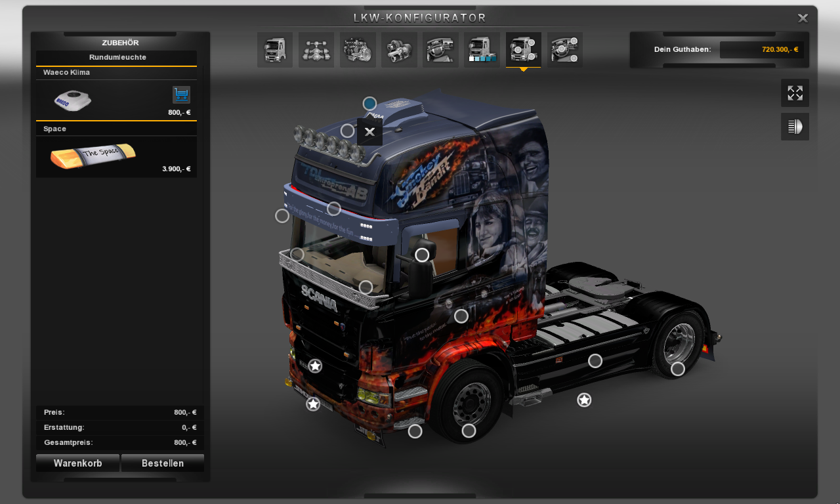
Task: Click the "3.900,- €" Space price
Action: [x=177, y=169]
